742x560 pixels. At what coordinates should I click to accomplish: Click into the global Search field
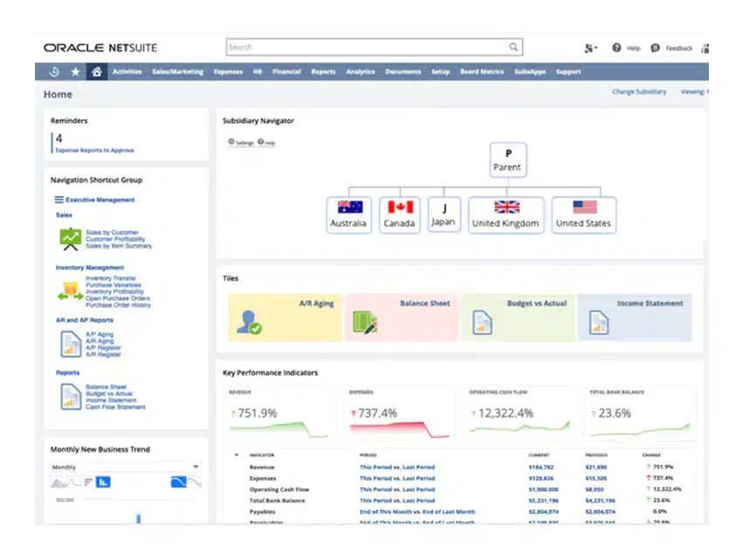[x=367, y=47]
